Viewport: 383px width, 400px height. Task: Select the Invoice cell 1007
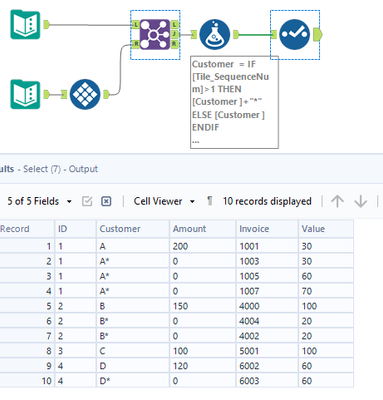(267, 291)
